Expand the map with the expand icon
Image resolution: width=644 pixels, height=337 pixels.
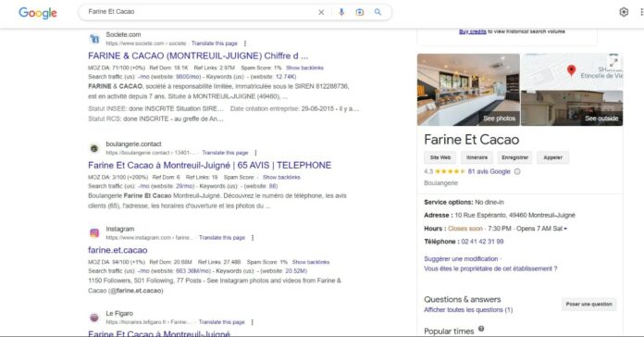coord(613,62)
